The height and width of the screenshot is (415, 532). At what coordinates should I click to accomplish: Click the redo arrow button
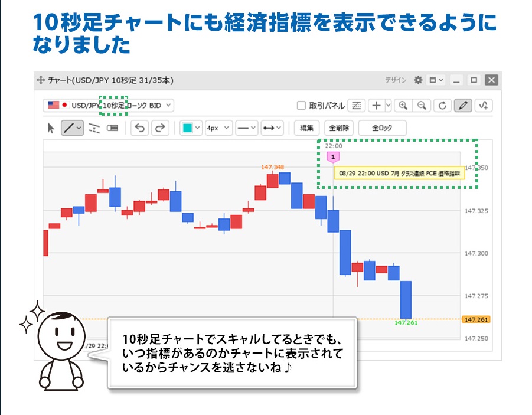tap(159, 128)
